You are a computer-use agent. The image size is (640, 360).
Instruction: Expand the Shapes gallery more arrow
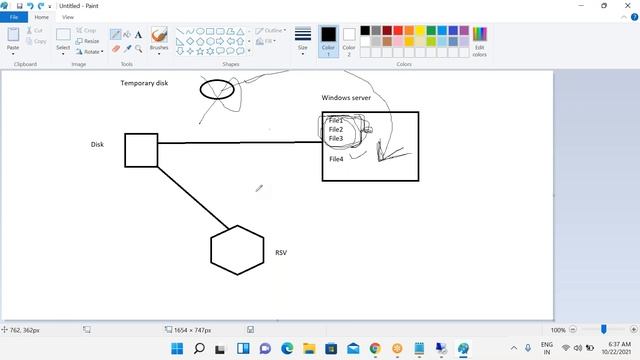(x=249, y=51)
